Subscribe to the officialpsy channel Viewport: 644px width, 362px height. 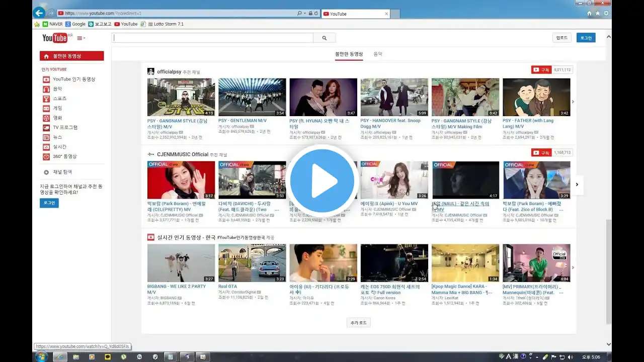(542, 70)
